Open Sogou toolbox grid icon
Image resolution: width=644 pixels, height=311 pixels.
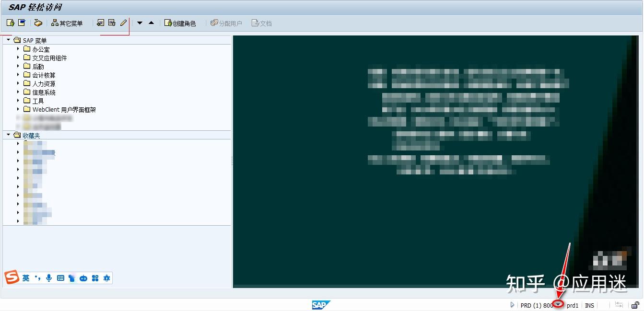[x=95, y=278]
